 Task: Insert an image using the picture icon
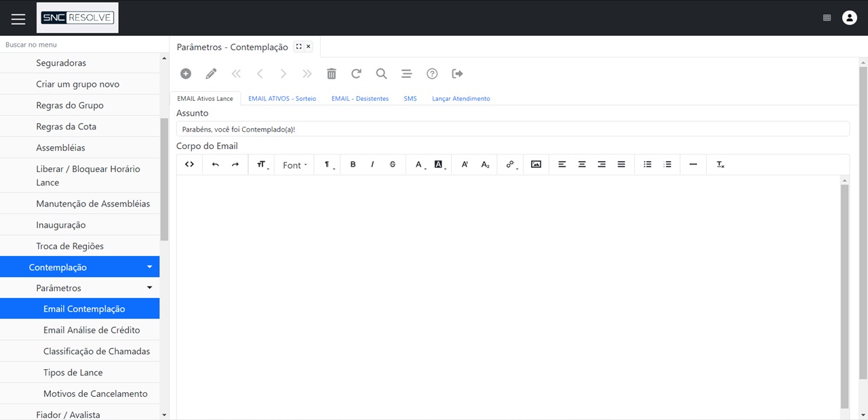(536, 165)
